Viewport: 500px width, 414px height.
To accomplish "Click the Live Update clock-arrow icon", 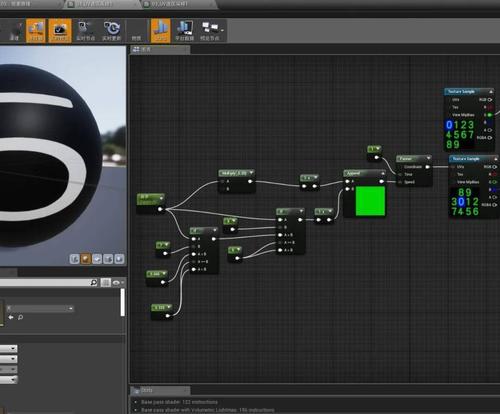I will click(111, 30).
